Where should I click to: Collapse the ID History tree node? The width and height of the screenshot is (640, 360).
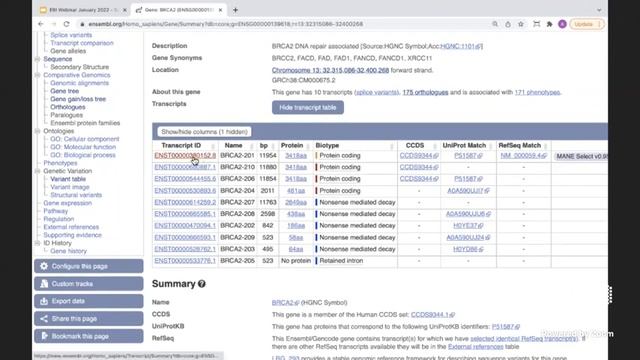click(x=38, y=243)
